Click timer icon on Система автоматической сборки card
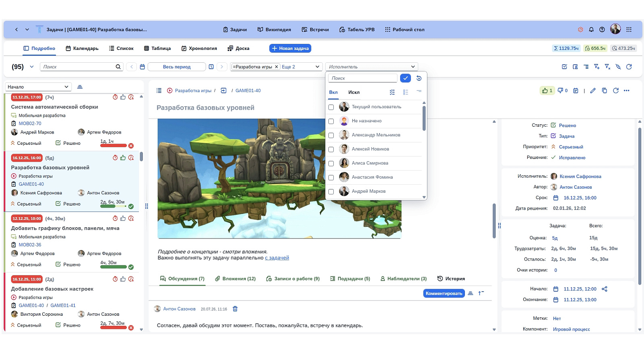Image resolution: width=644 pixels, height=362 pixels. point(115,97)
